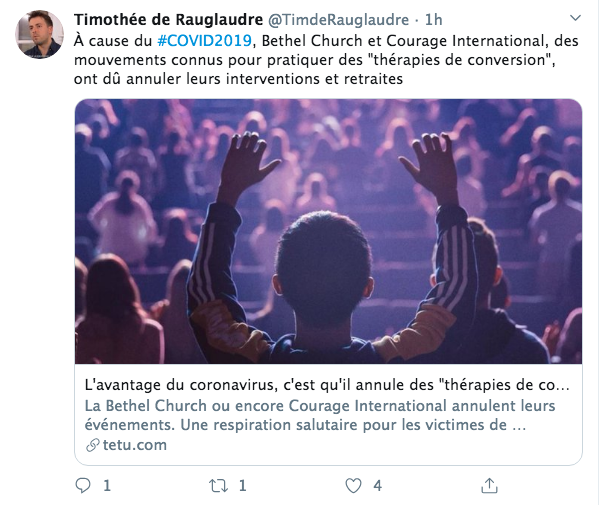Click the retweet count number 1
Viewport: 599px width, 505px height.
coord(243,486)
